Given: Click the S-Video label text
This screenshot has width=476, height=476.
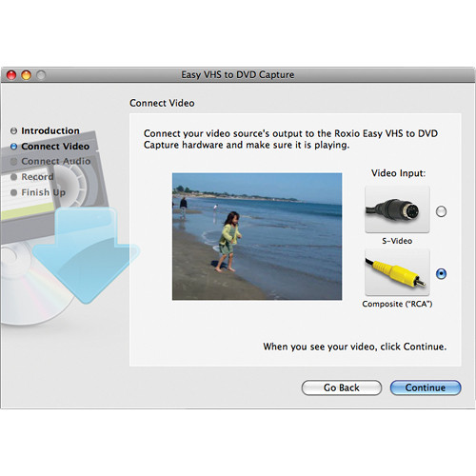Looking at the screenshot, I should coord(397,241).
